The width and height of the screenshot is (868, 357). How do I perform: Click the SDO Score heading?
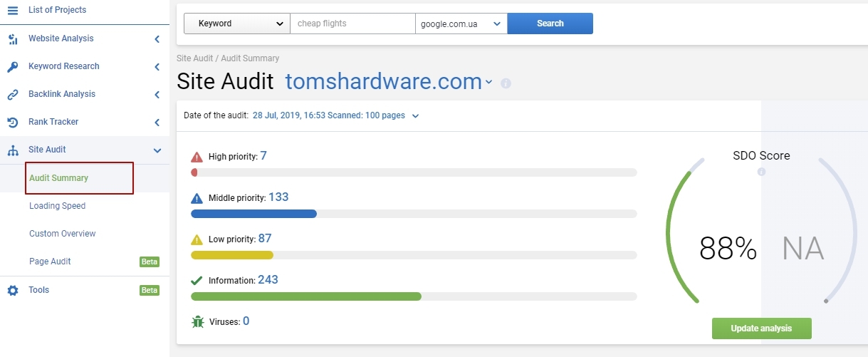click(761, 155)
